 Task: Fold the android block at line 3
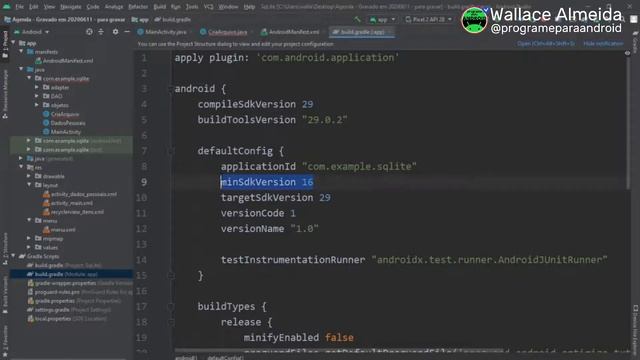tap(171, 89)
